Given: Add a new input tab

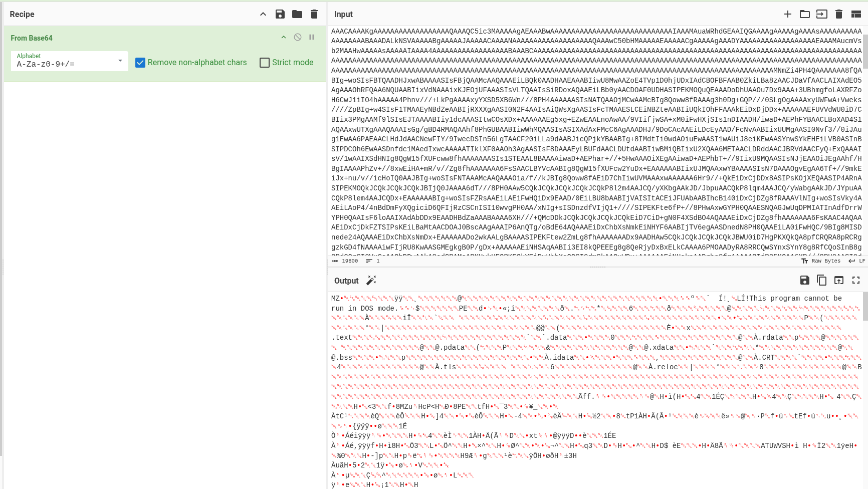Looking at the screenshot, I should tap(788, 14).
